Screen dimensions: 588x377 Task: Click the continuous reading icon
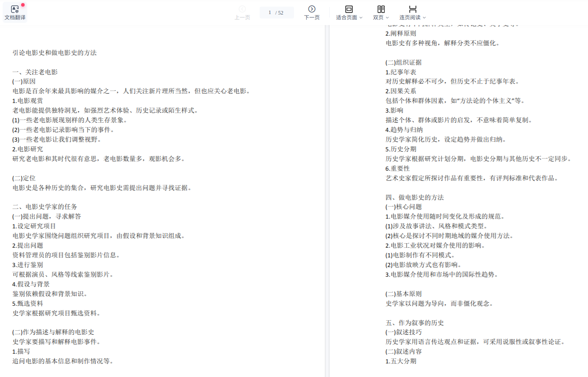[x=412, y=9]
